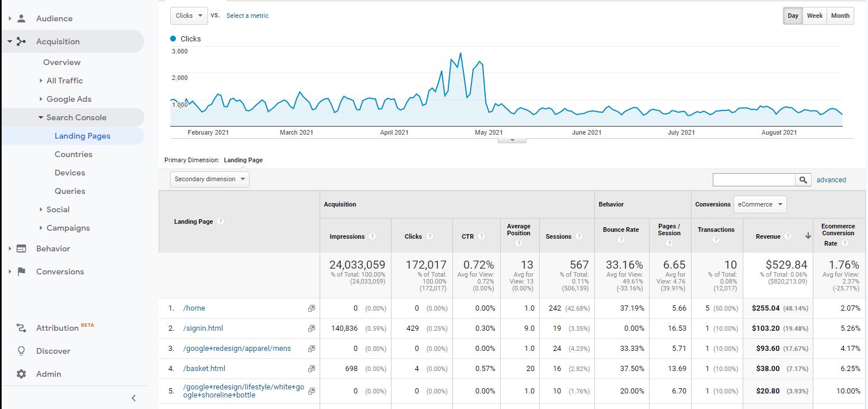Click the advanced filter link
868x409 pixels.
[831, 180]
